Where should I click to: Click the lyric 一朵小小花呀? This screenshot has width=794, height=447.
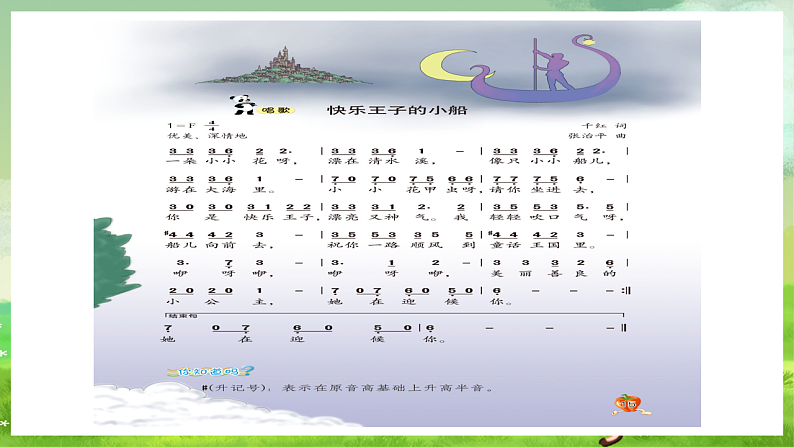[x=232, y=161]
